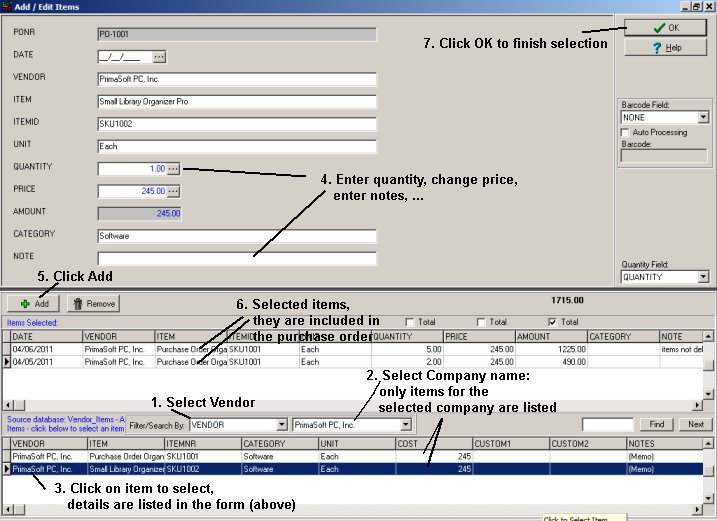Click the ITEM field Small Library Organizer Pro

click(x=237, y=102)
